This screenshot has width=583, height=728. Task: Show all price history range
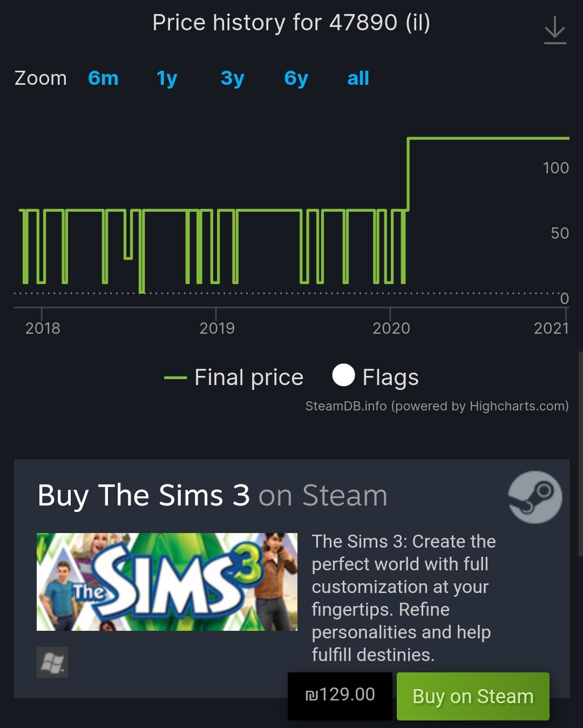[x=358, y=78]
